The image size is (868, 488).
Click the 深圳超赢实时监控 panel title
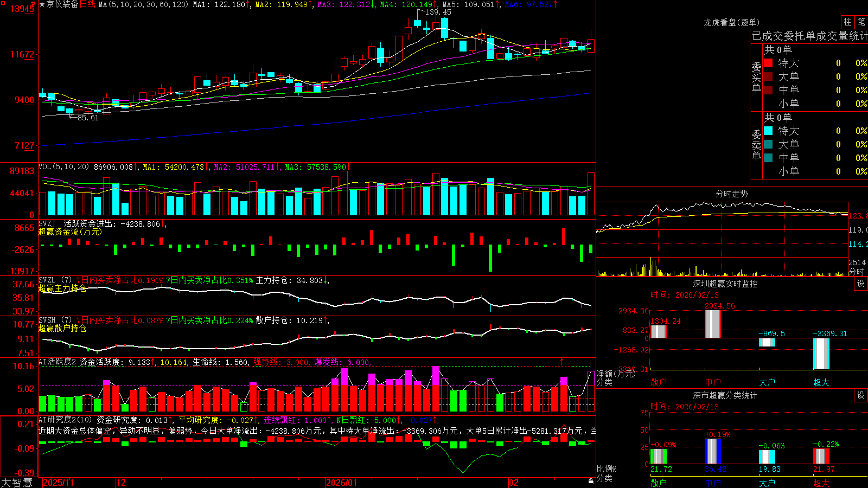coord(725,284)
